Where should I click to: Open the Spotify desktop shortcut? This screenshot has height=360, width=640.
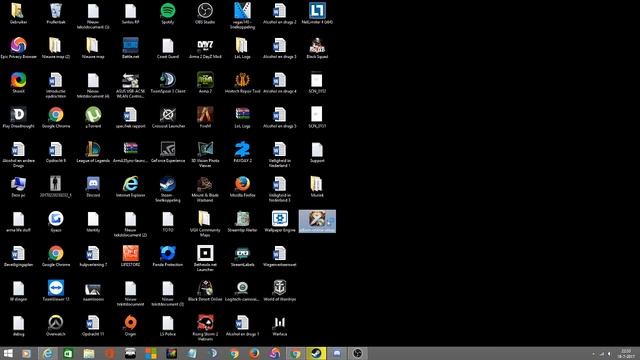click(x=168, y=10)
